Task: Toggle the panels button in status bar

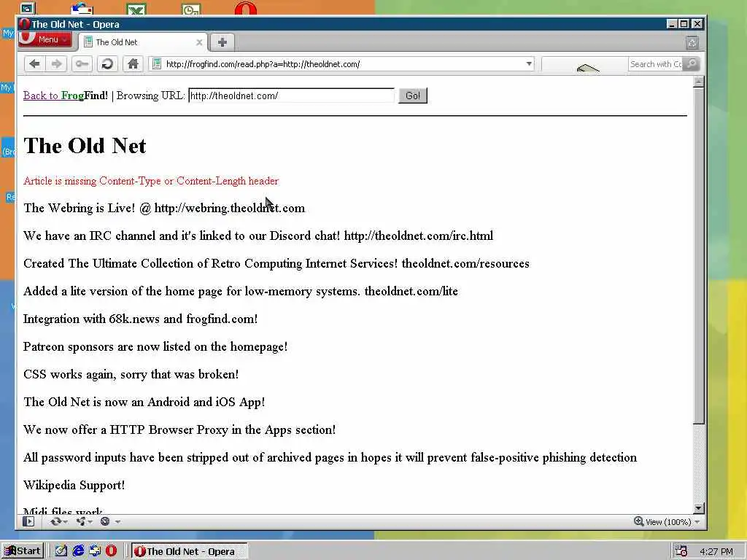Action: coord(28,521)
